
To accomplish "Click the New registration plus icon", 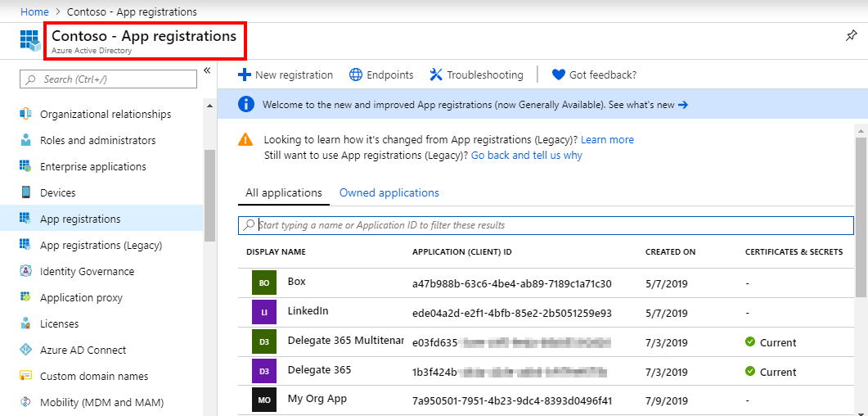I will tap(244, 75).
